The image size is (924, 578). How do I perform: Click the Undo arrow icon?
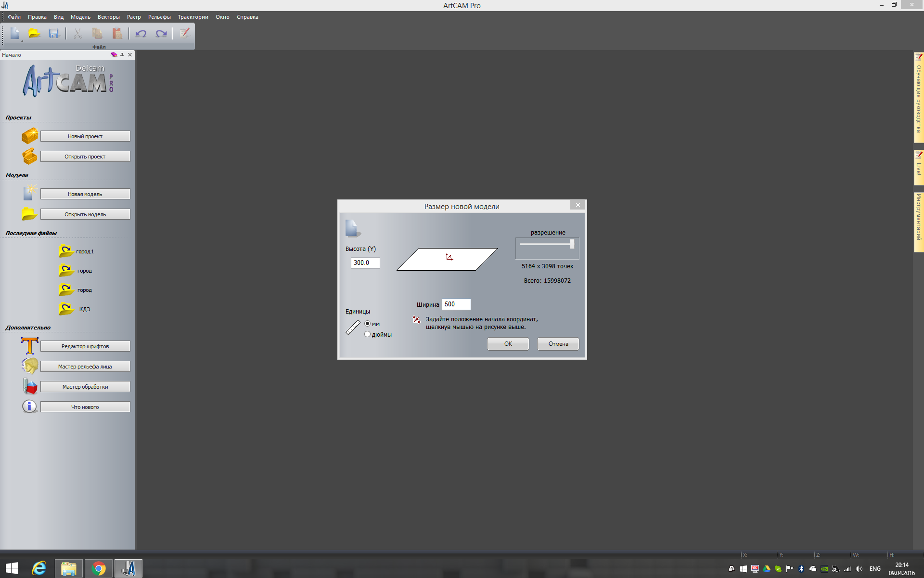pyautogui.click(x=141, y=33)
